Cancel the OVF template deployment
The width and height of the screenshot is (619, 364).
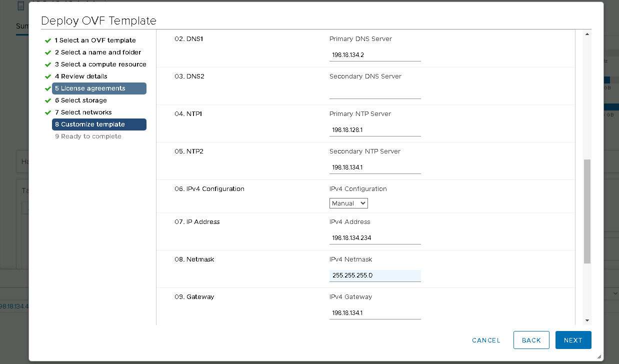486,340
